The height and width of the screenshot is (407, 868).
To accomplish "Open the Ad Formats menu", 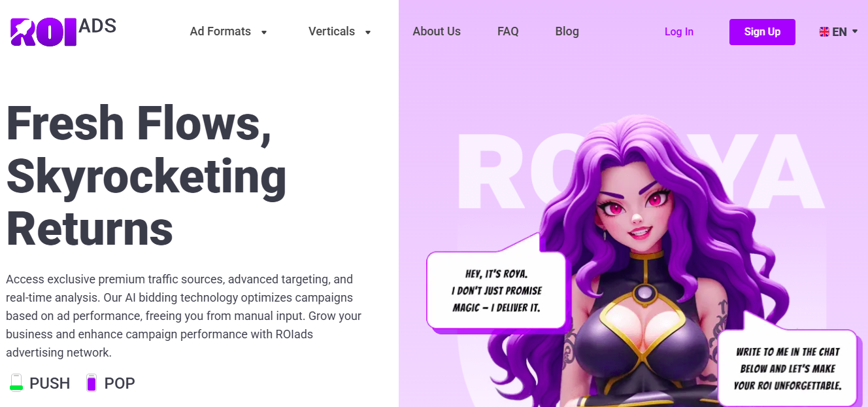I will pyautogui.click(x=220, y=31).
